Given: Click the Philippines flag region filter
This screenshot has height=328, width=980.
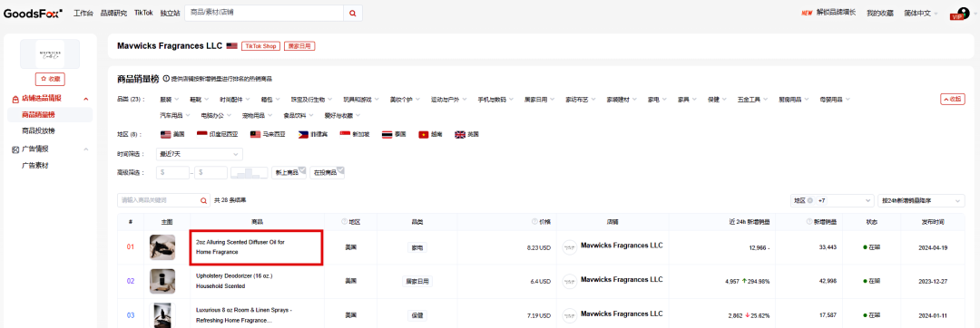Looking at the screenshot, I should point(304,134).
